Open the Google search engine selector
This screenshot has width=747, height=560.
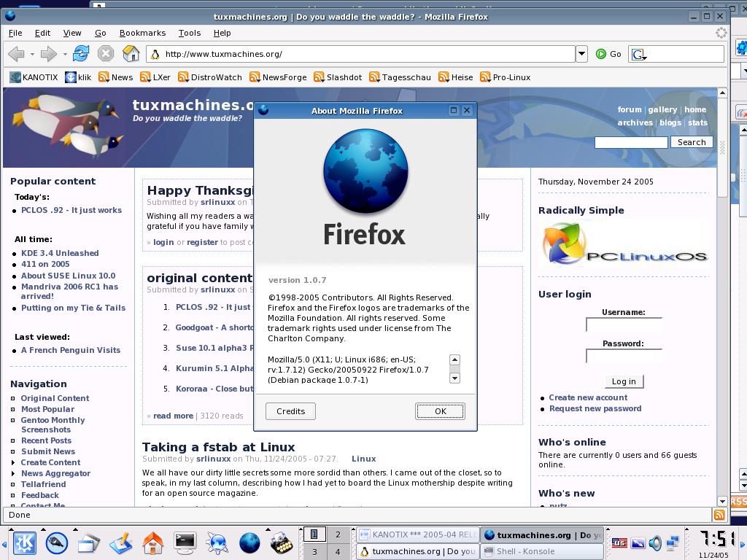639,54
